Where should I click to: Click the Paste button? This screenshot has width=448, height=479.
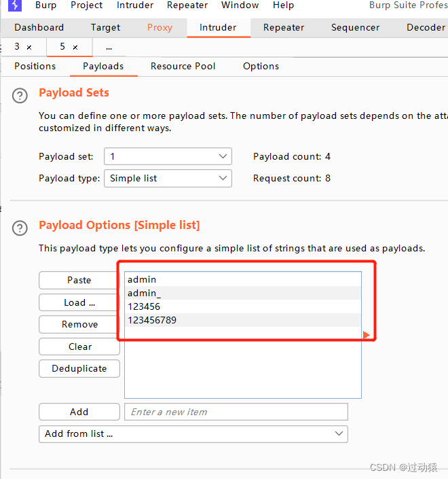79,280
